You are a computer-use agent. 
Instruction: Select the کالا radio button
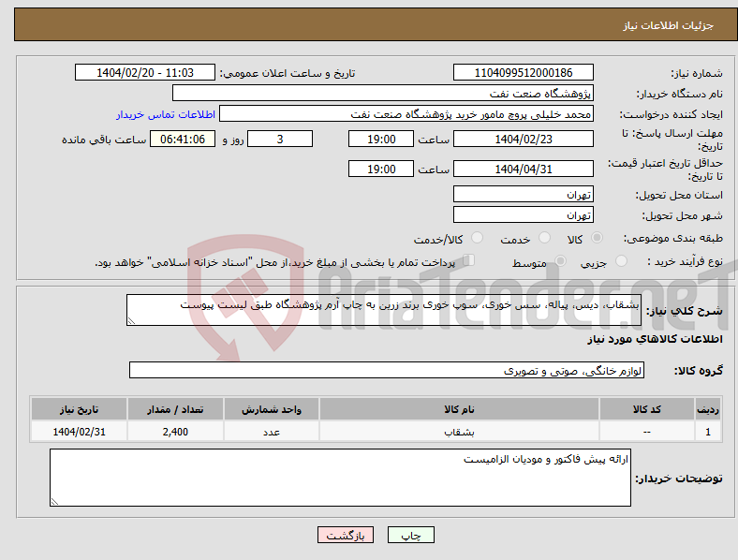pos(597,238)
